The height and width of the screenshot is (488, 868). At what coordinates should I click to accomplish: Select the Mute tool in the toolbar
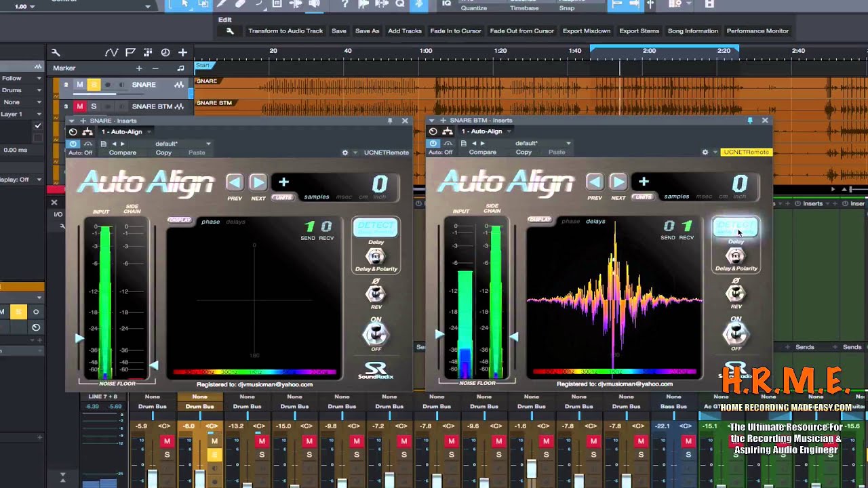tap(277, 4)
